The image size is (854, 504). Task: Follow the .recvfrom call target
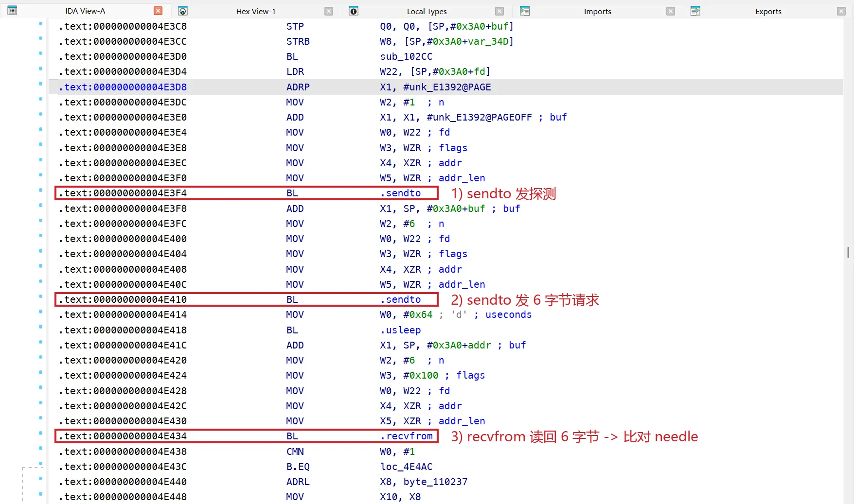tap(407, 436)
